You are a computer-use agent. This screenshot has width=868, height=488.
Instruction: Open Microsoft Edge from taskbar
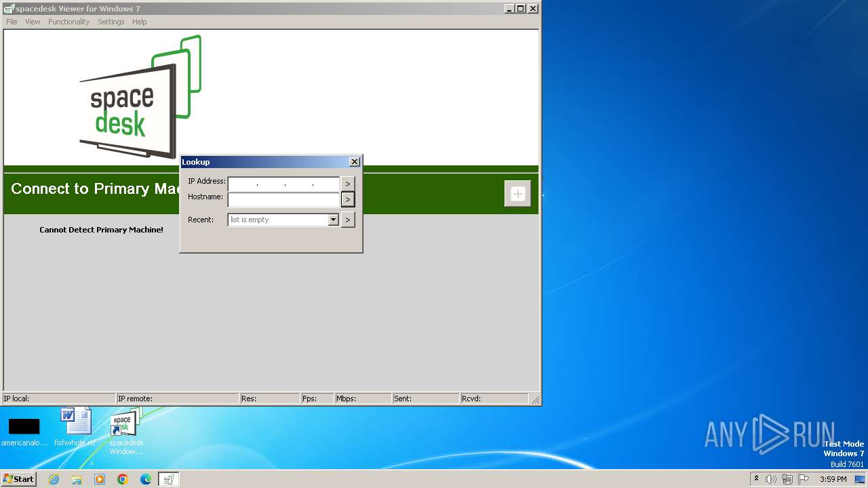(x=146, y=479)
